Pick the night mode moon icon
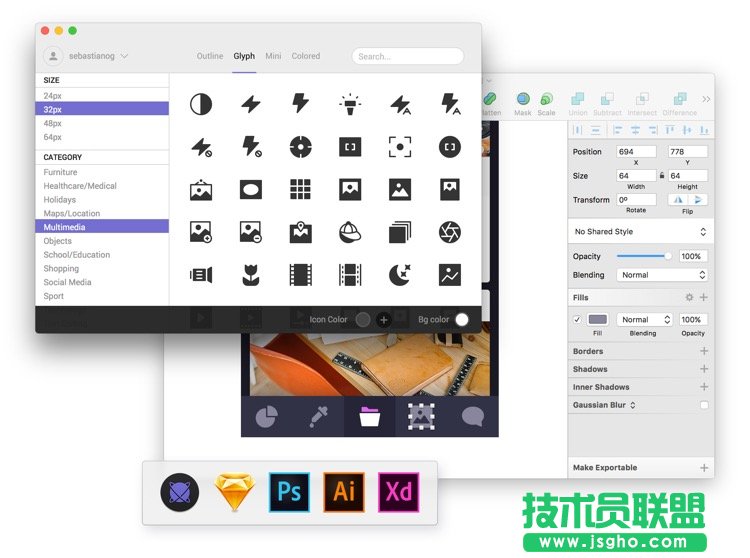The image size is (750, 558). pos(400,275)
